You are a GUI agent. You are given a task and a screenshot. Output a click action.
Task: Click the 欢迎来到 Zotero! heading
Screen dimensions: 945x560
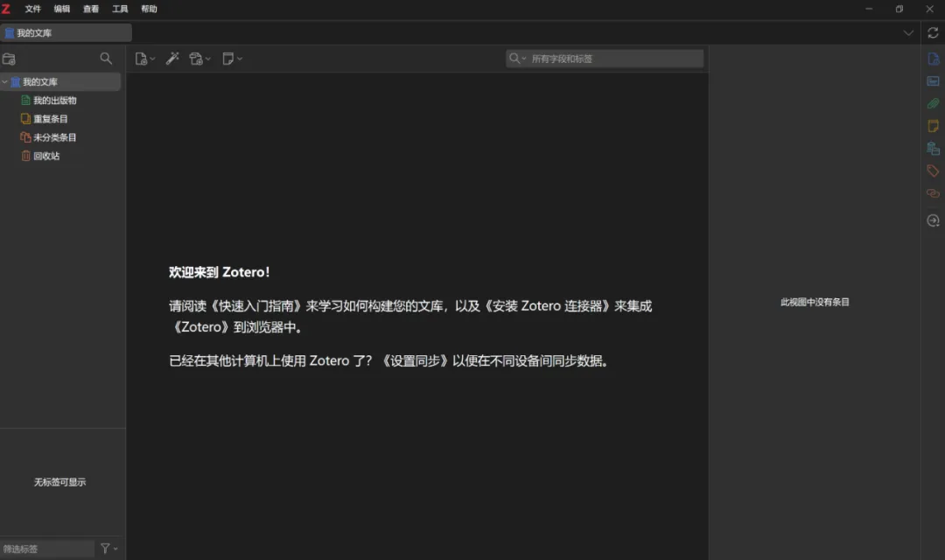pos(220,272)
